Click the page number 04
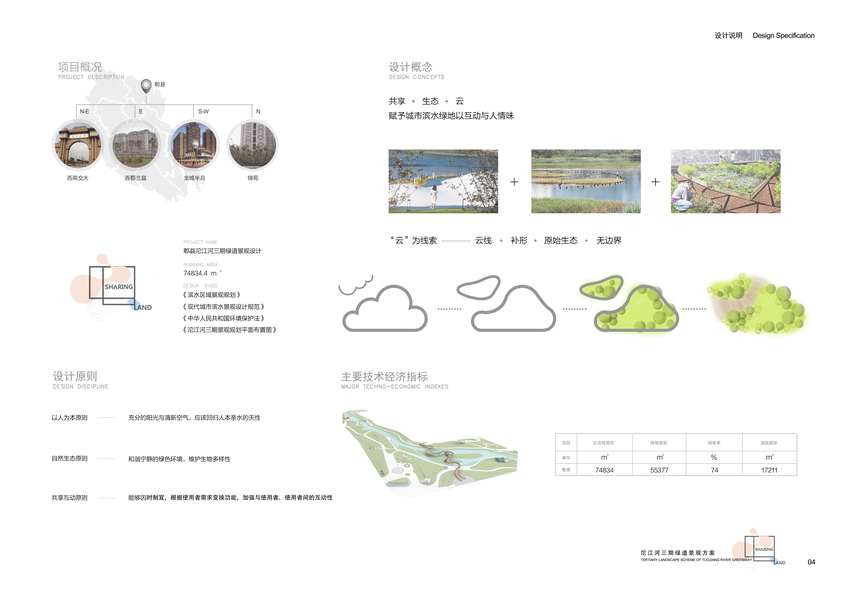 point(811,562)
